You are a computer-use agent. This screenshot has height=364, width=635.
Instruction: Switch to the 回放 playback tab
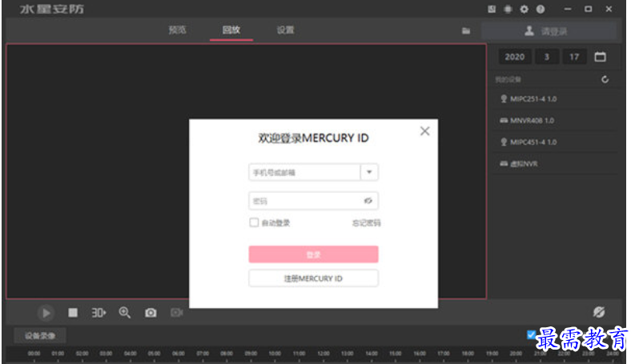231,30
